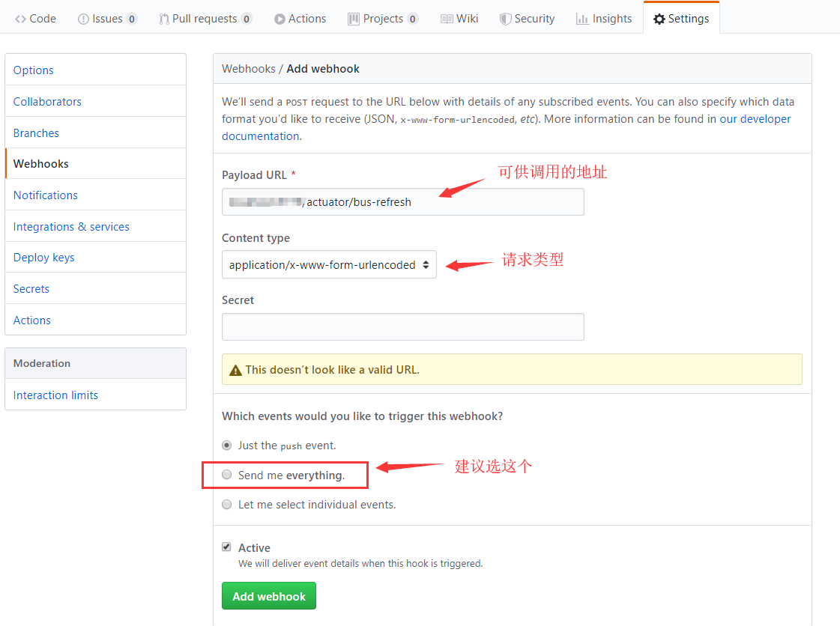Uncheck the Active checkbox
Image resolution: width=840 pixels, height=626 pixels.
coord(227,547)
